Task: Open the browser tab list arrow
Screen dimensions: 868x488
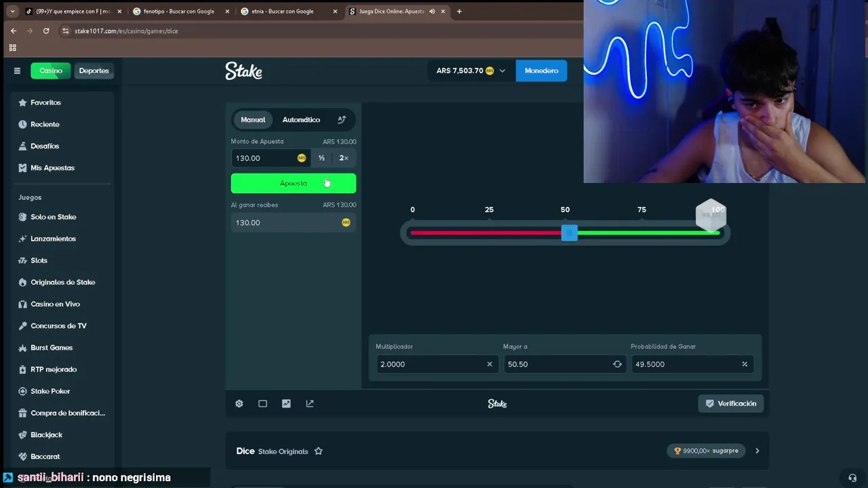Action: click(x=12, y=12)
